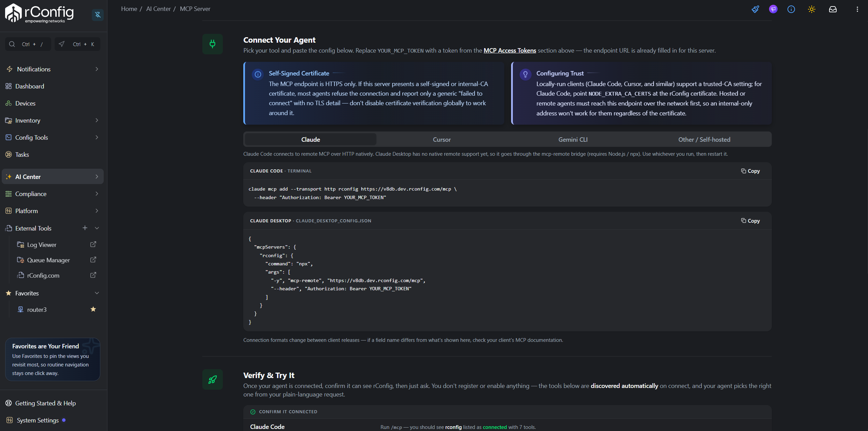Click the Platform icon
This screenshot has height=431, width=868.
pyautogui.click(x=9, y=211)
